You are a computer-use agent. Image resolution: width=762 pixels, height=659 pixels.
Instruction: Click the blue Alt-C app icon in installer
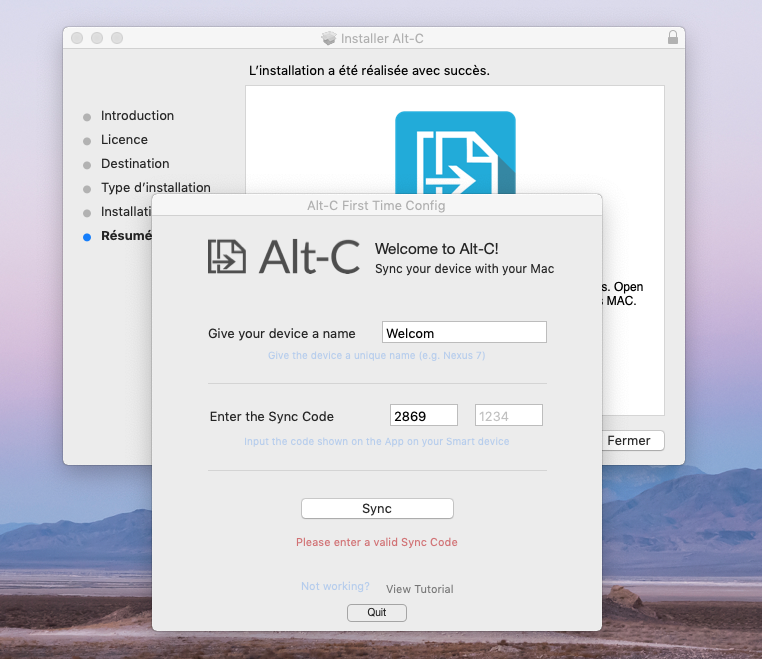455,150
